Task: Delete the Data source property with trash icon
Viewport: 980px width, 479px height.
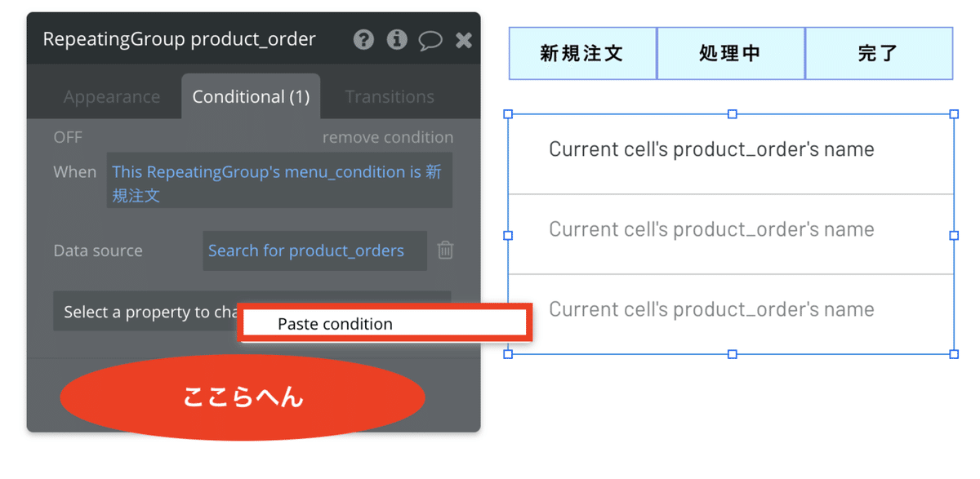Action: coord(445,251)
